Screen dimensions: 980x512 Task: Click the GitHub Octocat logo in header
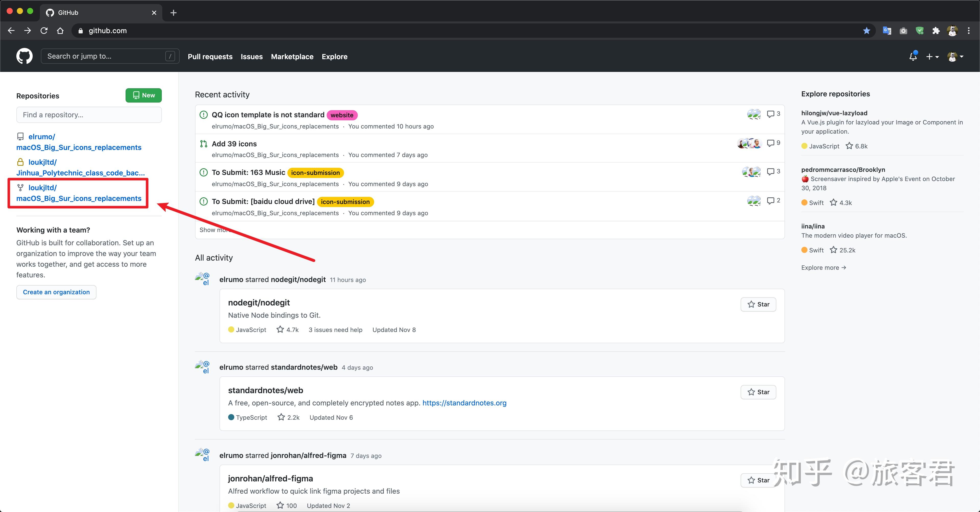click(x=24, y=56)
